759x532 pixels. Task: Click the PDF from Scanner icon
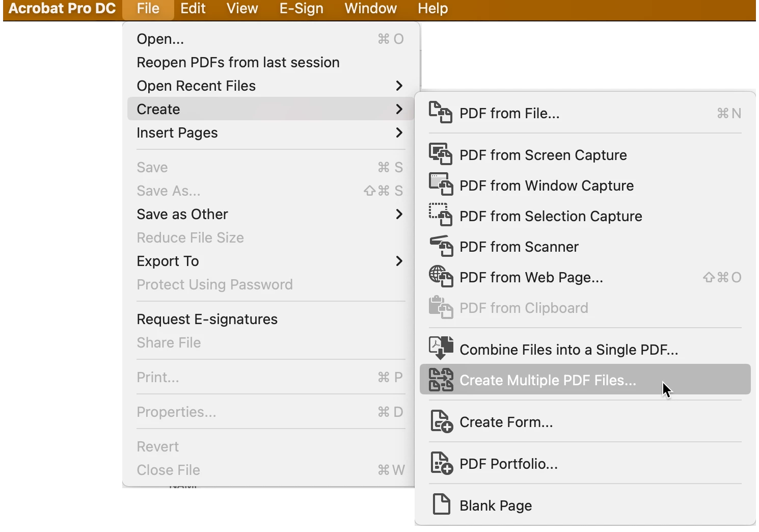pyautogui.click(x=441, y=246)
